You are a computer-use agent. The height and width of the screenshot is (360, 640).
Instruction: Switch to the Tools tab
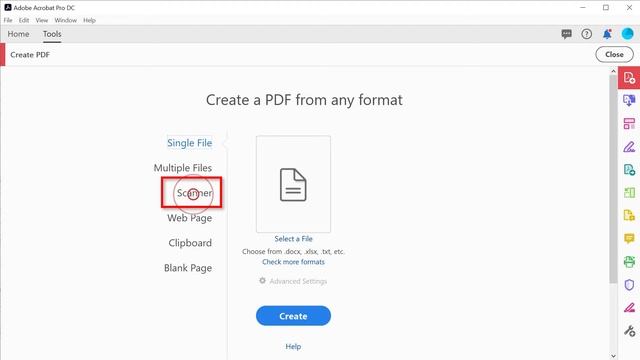point(52,34)
